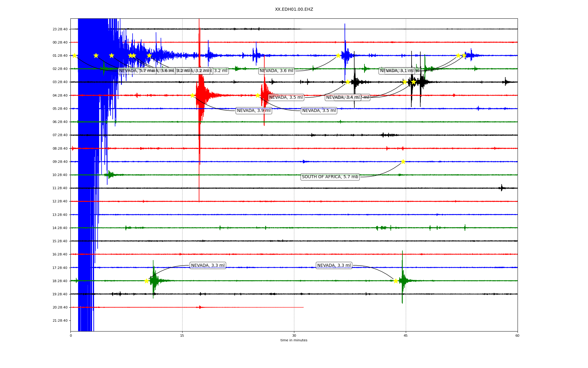The height and width of the screenshot is (368, 588).
Task: Click the left star on the 18:28:40 trace
Action: [146, 281]
